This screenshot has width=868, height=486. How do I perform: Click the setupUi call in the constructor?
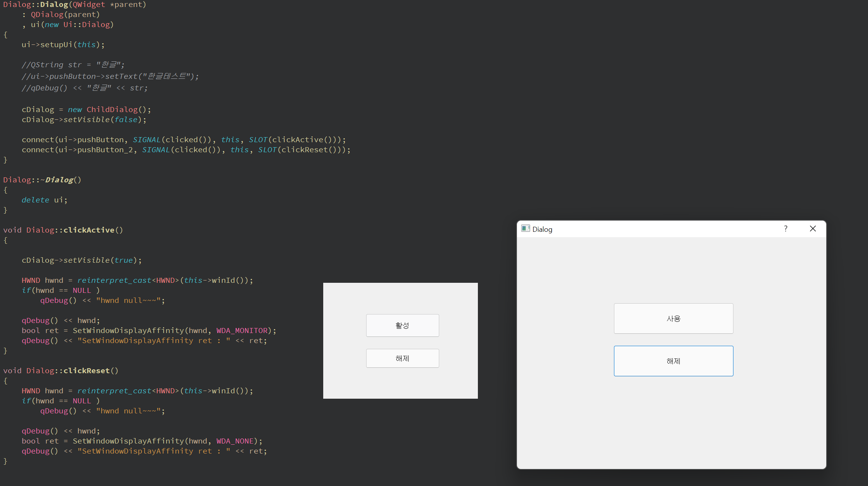(x=56, y=44)
